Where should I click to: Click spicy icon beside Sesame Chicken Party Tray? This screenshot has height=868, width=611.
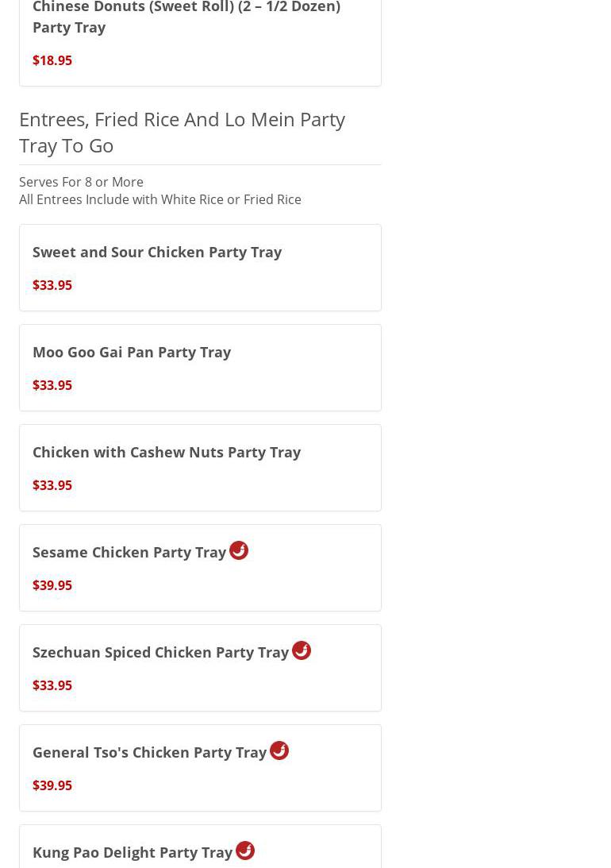(239, 550)
